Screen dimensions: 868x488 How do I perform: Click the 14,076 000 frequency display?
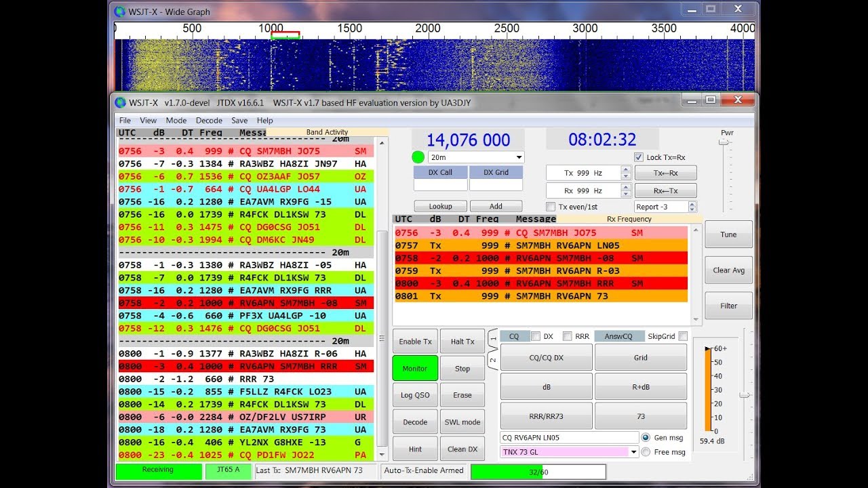click(x=468, y=140)
